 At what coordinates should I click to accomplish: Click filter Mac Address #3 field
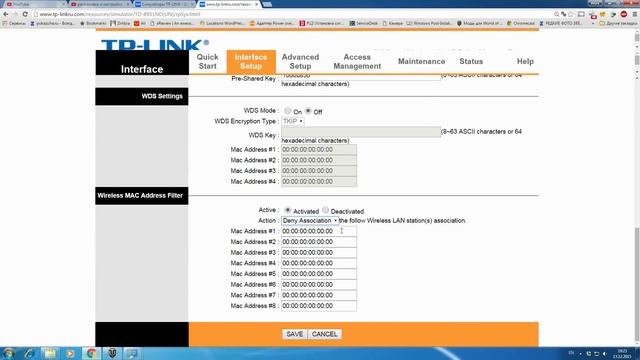click(x=319, y=253)
